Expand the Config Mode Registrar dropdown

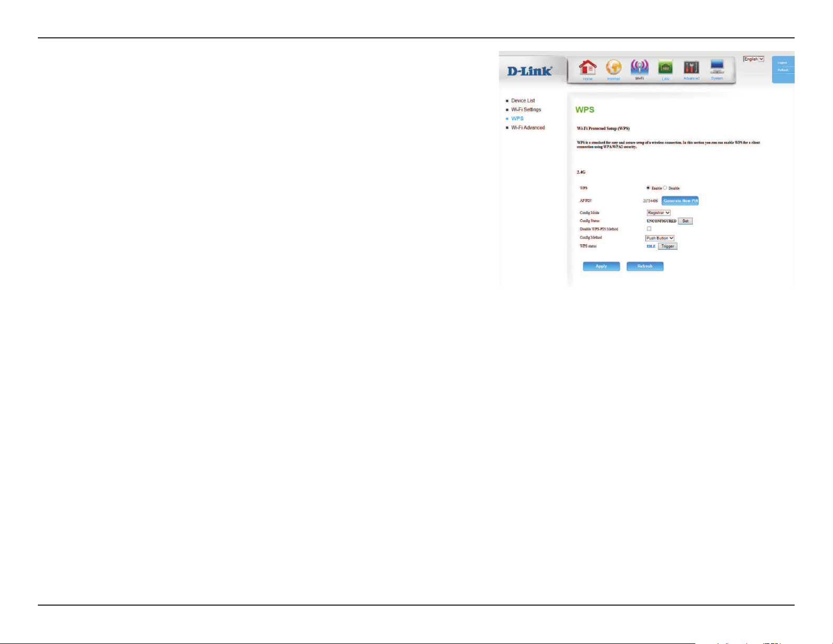(x=659, y=212)
